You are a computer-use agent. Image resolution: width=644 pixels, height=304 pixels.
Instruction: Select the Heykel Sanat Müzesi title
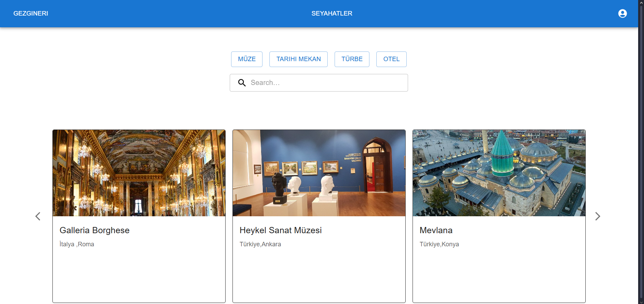[280, 230]
